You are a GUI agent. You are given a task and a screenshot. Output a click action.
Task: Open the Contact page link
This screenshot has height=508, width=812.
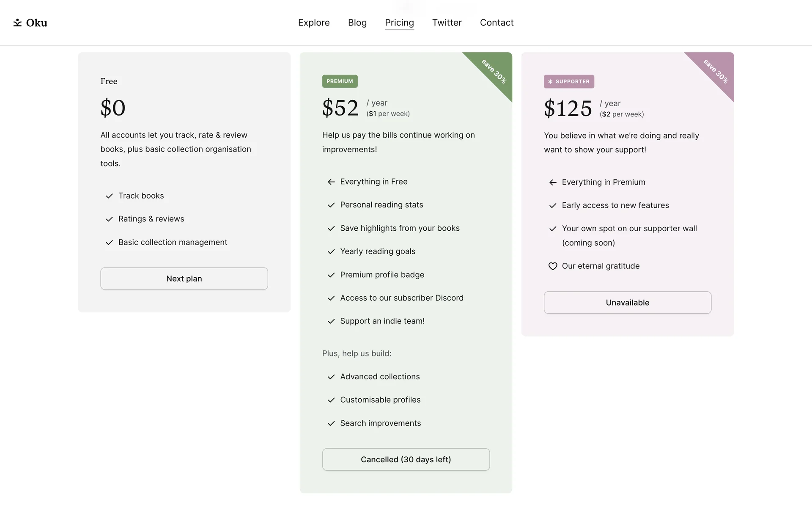(x=497, y=23)
